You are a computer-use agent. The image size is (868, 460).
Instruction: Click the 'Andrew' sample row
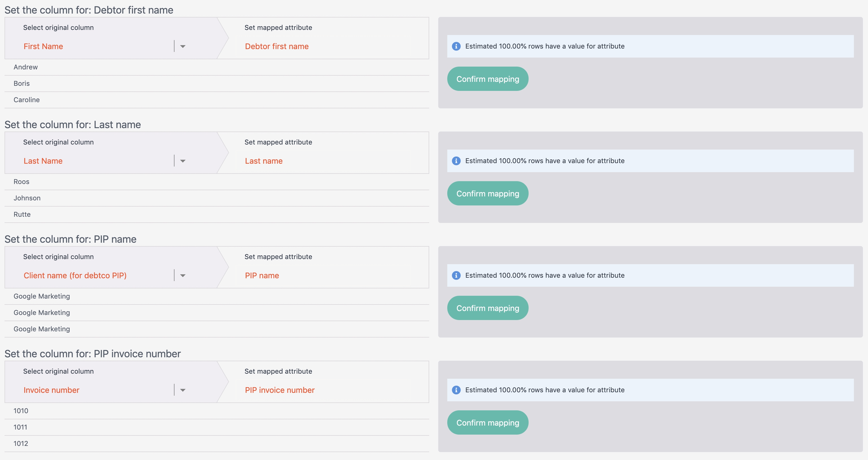point(217,67)
